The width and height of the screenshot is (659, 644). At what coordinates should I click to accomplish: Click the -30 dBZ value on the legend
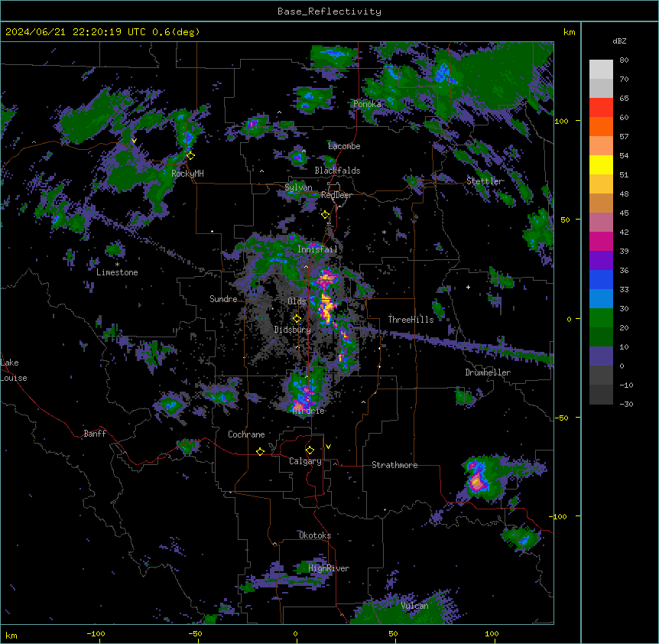626,404
